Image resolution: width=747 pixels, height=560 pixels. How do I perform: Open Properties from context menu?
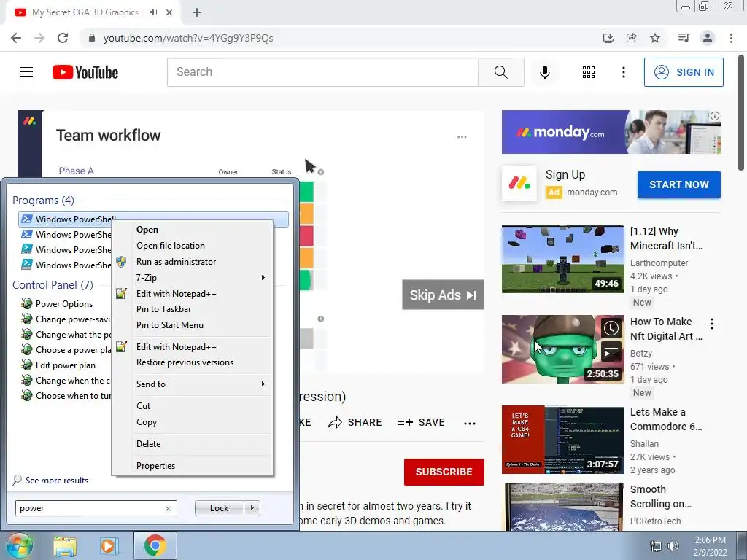(x=194, y=466)
